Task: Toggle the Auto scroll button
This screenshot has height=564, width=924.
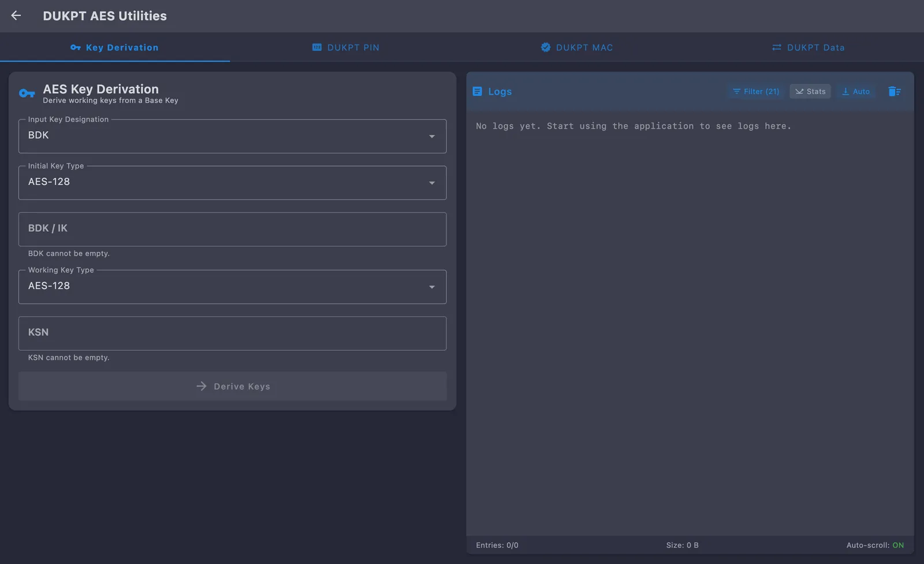Action: [x=856, y=91]
